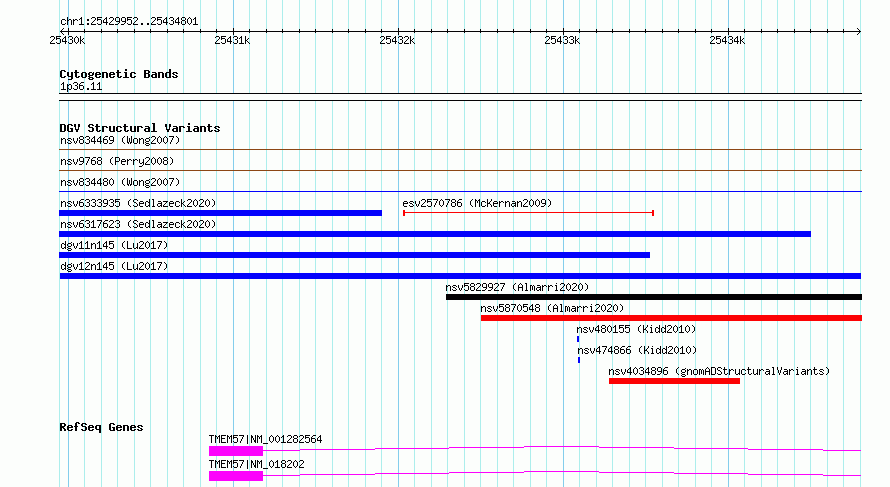Click the 25434k ruler position
This screenshot has width=890, height=487.
(727, 40)
